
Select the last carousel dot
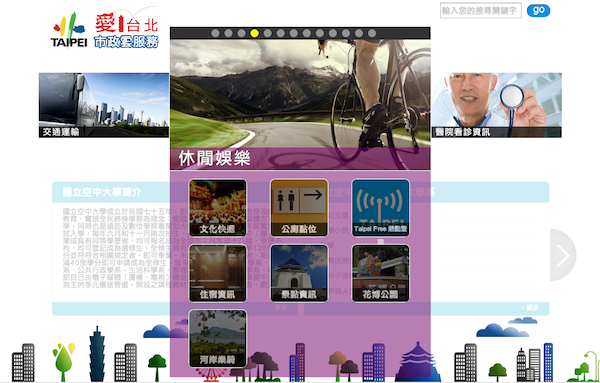pyautogui.click(x=372, y=33)
